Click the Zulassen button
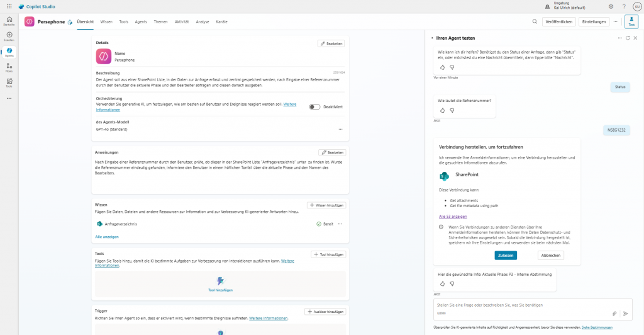Screen dimensions: 644x335 tap(506, 255)
